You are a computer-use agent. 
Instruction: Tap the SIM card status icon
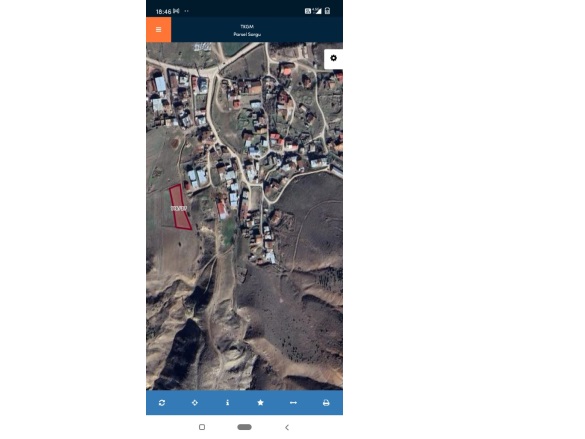pos(308,11)
